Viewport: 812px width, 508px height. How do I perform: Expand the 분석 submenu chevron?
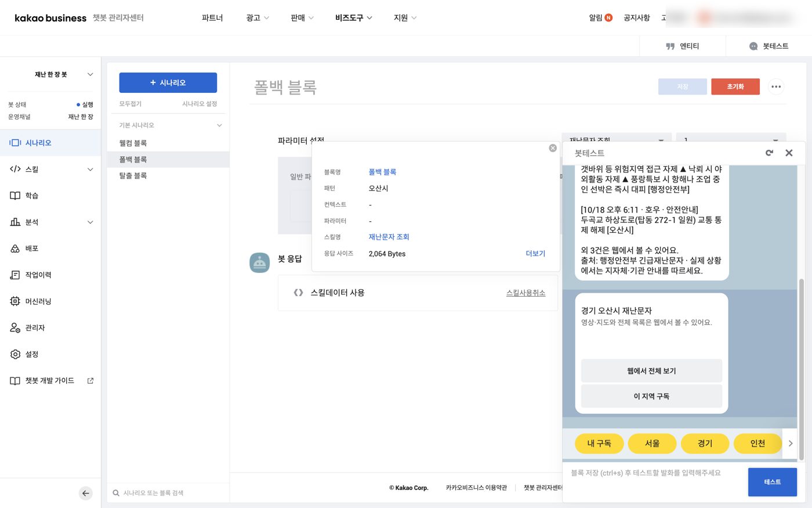pyautogui.click(x=90, y=222)
